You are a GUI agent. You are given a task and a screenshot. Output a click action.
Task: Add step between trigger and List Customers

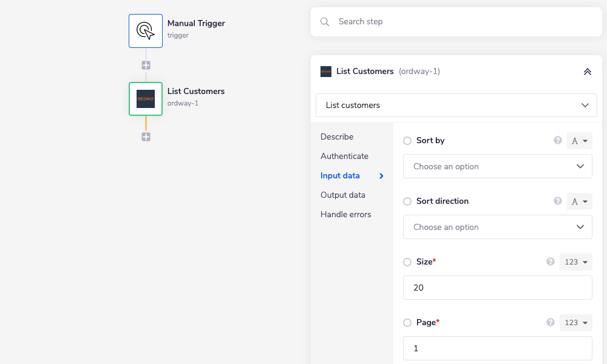click(146, 65)
